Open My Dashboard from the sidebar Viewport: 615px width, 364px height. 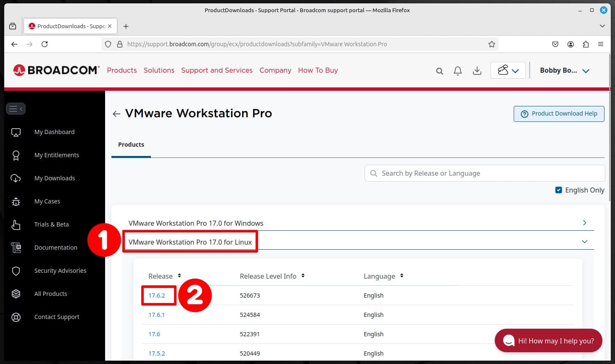pos(54,132)
